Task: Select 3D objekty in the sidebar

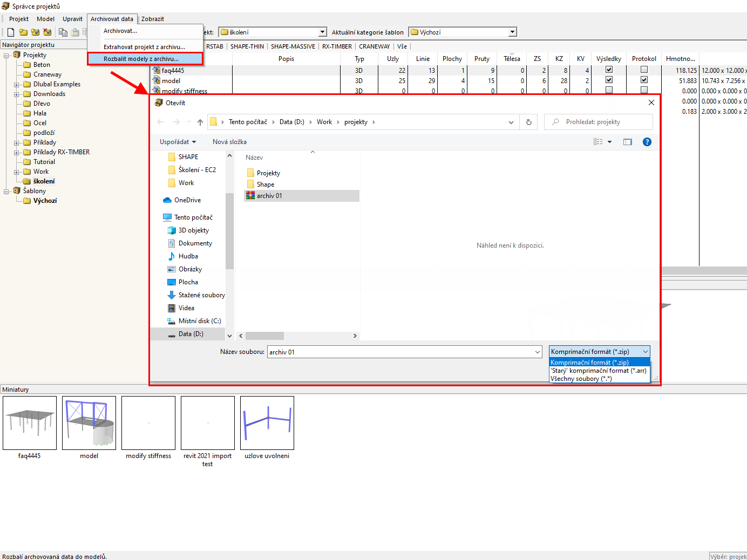Action: pyautogui.click(x=188, y=230)
